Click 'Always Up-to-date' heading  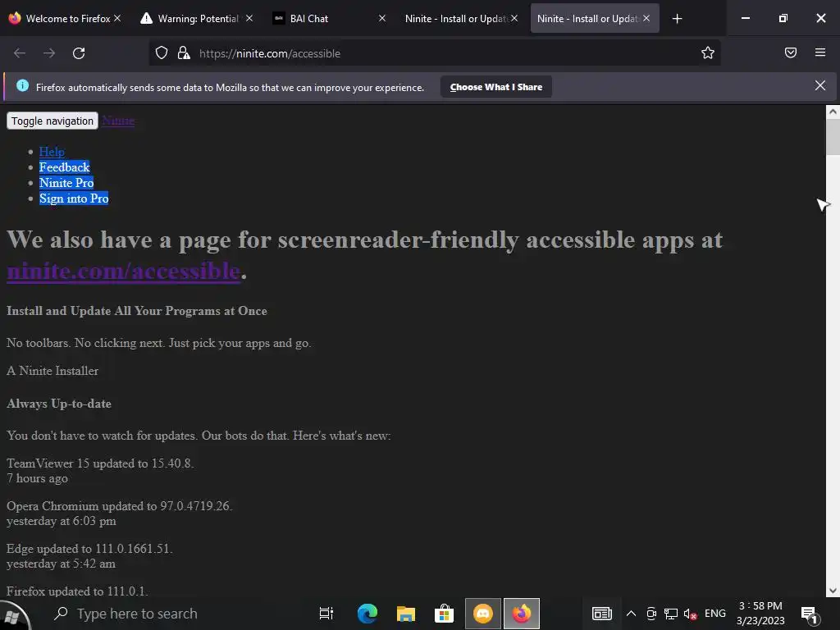pyautogui.click(x=59, y=404)
